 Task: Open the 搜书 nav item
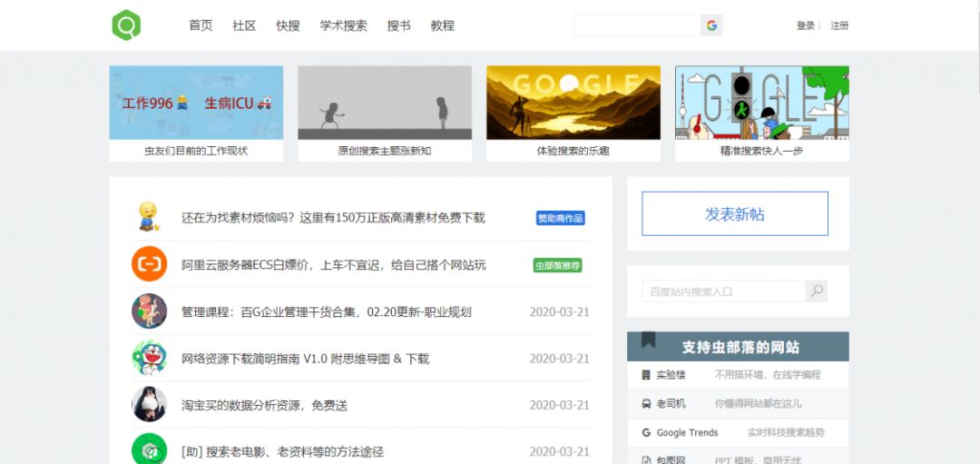tap(398, 25)
